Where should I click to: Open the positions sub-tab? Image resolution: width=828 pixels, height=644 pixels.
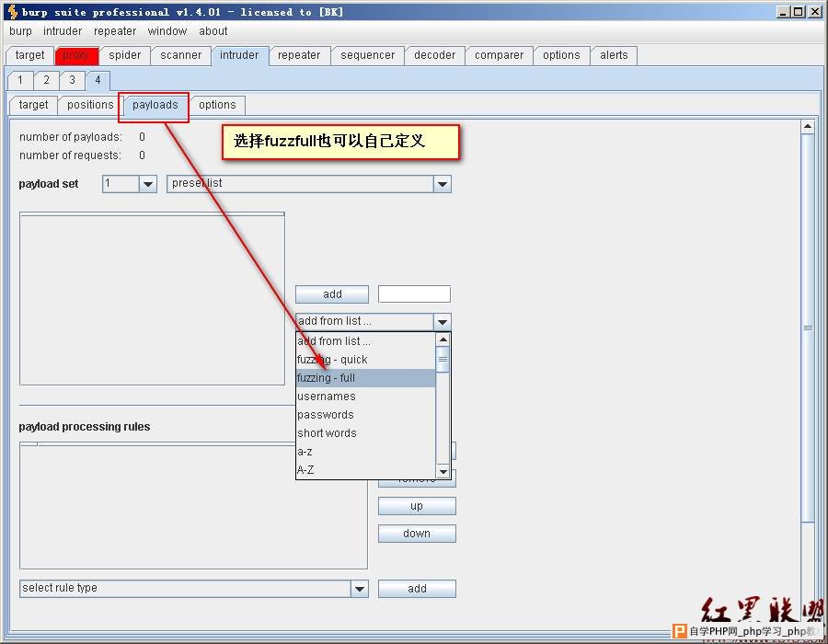coord(90,105)
